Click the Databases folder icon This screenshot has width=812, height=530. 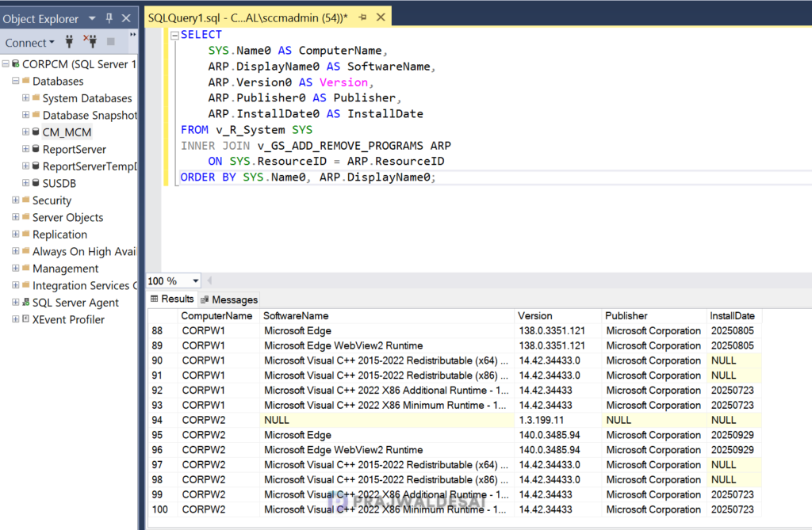(x=25, y=81)
